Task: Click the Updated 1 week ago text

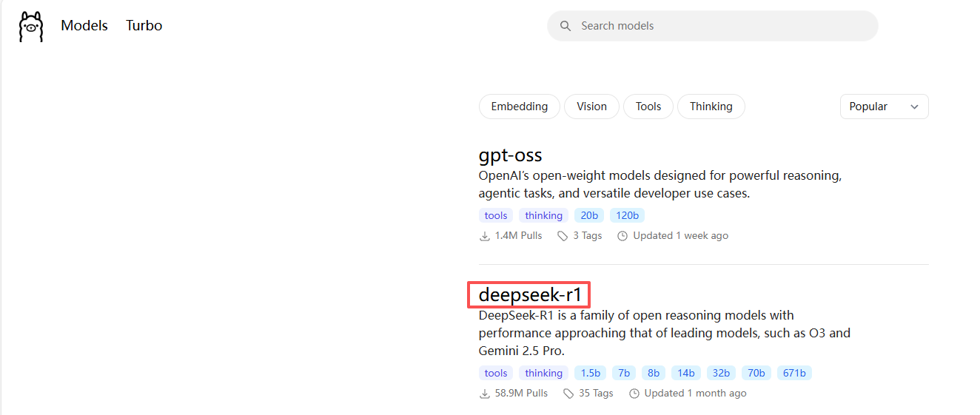Action: (681, 236)
